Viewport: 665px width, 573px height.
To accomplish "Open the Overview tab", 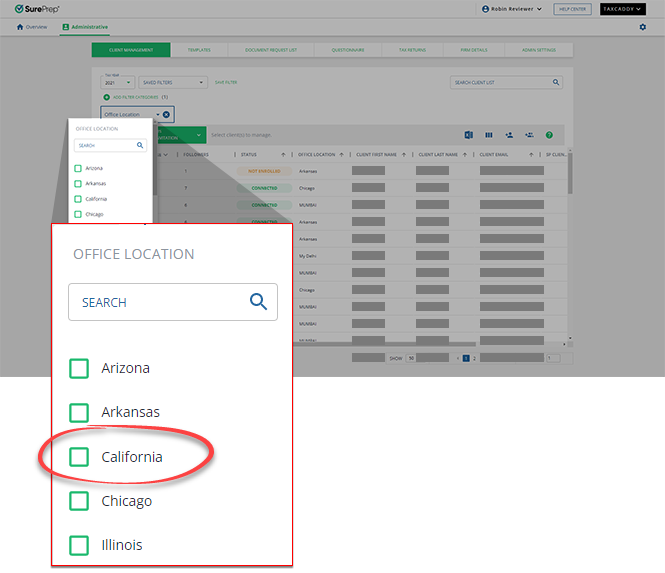I will tap(32, 27).
